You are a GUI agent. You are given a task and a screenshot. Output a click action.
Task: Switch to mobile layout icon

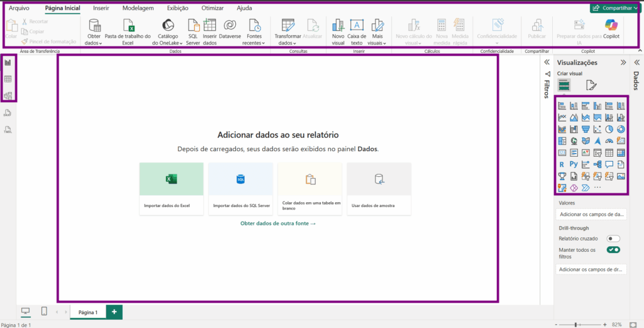tap(44, 312)
